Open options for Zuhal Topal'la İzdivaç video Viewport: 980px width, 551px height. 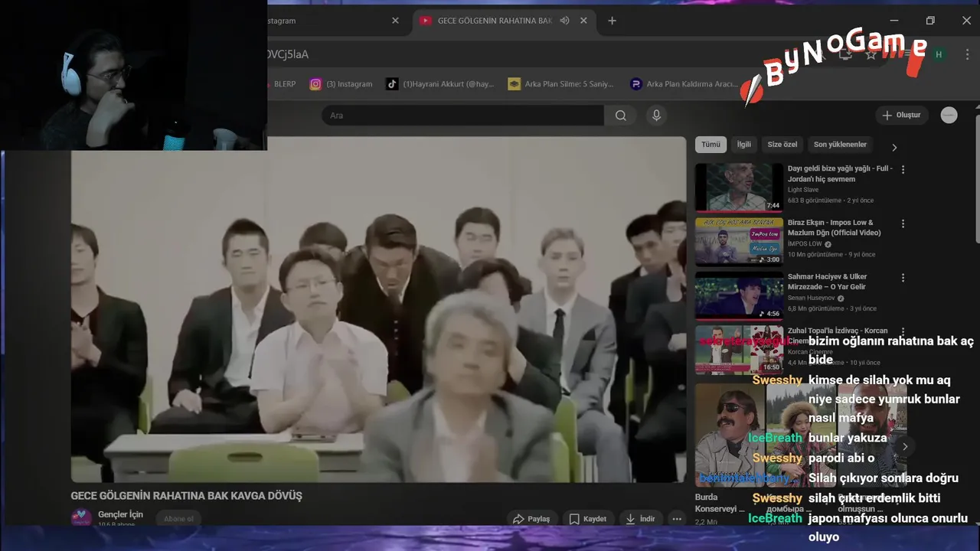click(903, 333)
